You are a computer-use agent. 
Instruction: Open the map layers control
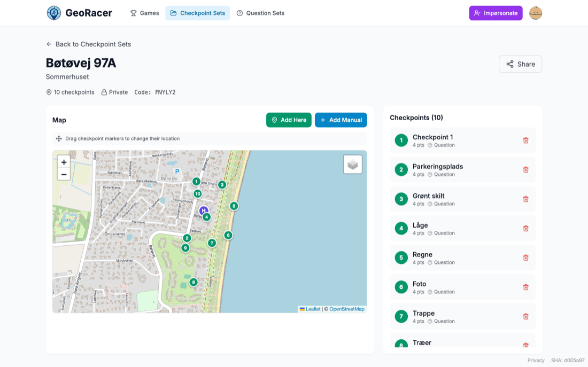click(352, 165)
